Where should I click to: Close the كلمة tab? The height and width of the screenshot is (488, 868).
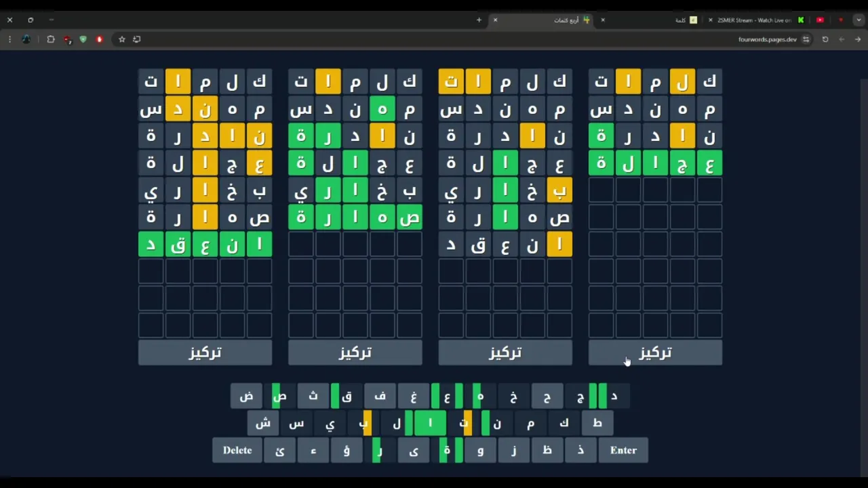click(603, 20)
